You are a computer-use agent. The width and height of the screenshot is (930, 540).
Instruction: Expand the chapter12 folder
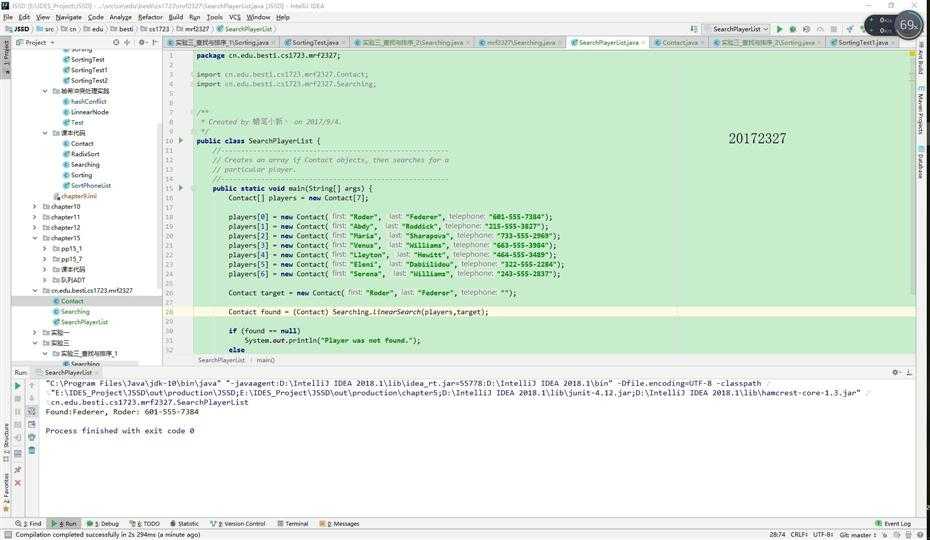tap(34, 227)
